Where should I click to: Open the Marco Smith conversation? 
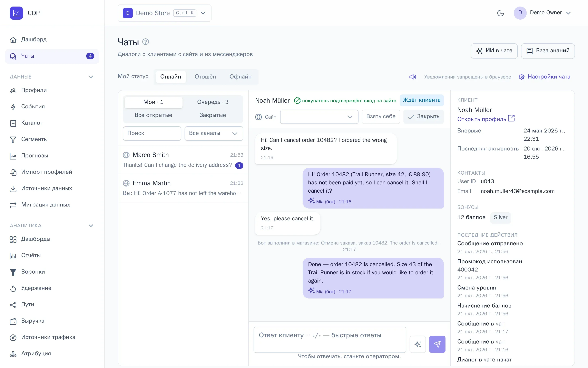[183, 160]
